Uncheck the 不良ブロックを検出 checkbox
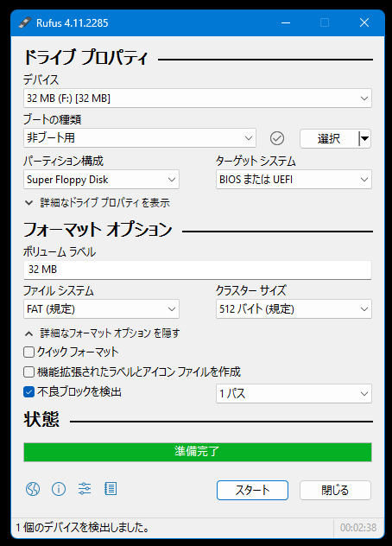Screen dimensions: 392x546 [28, 392]
